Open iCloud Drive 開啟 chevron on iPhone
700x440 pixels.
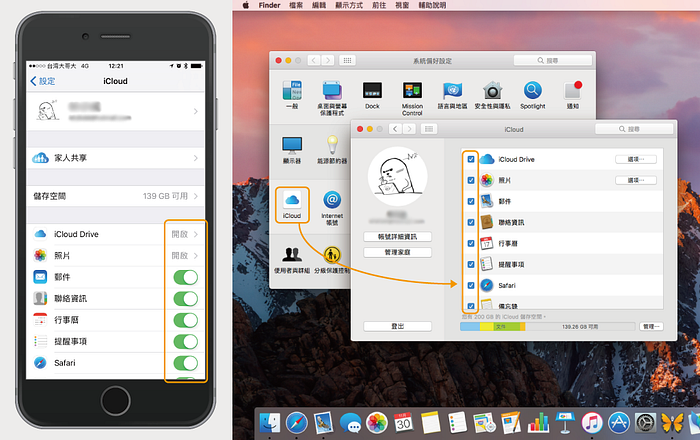click(196, 234)
